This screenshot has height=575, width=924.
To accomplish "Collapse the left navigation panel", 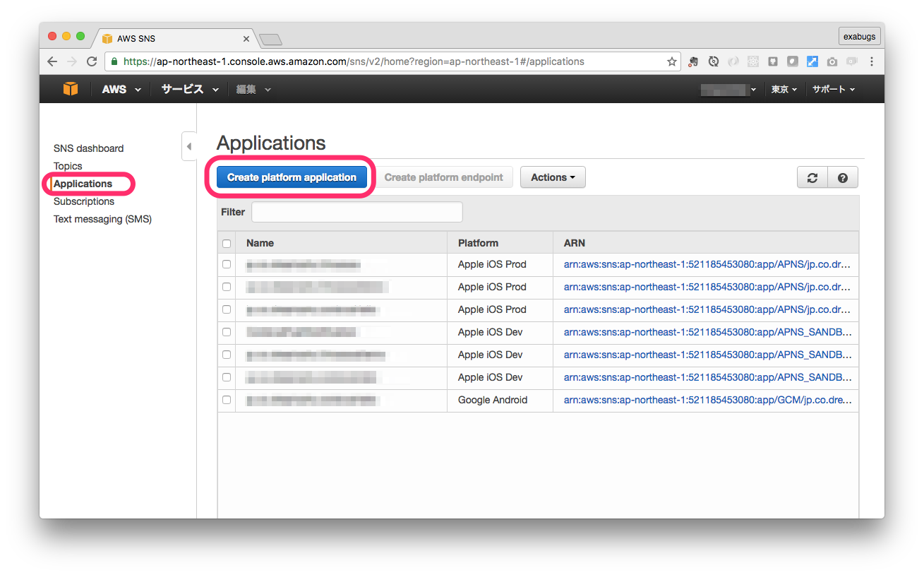I will (188, 147).
